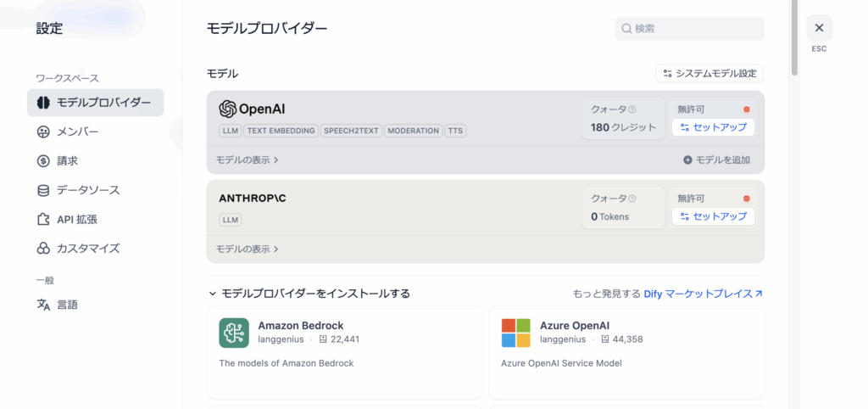Expand OpenAI's モデルの表示 list
Image resolution: width=868 pixels, height=409 pixels.
point(247,160)
